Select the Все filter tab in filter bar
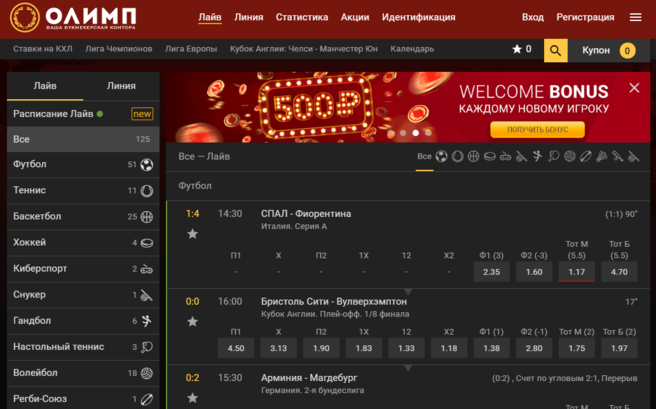The image size is (656, 409). click(424, 156)
